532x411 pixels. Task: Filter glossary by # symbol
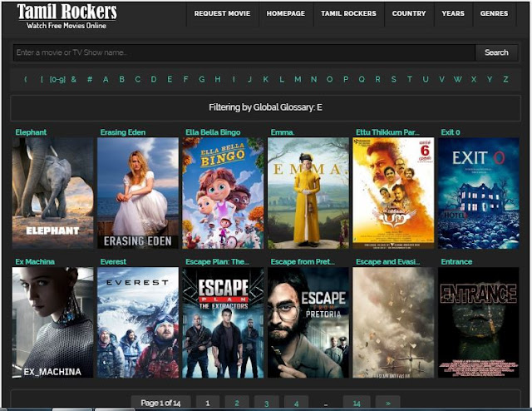90,80
